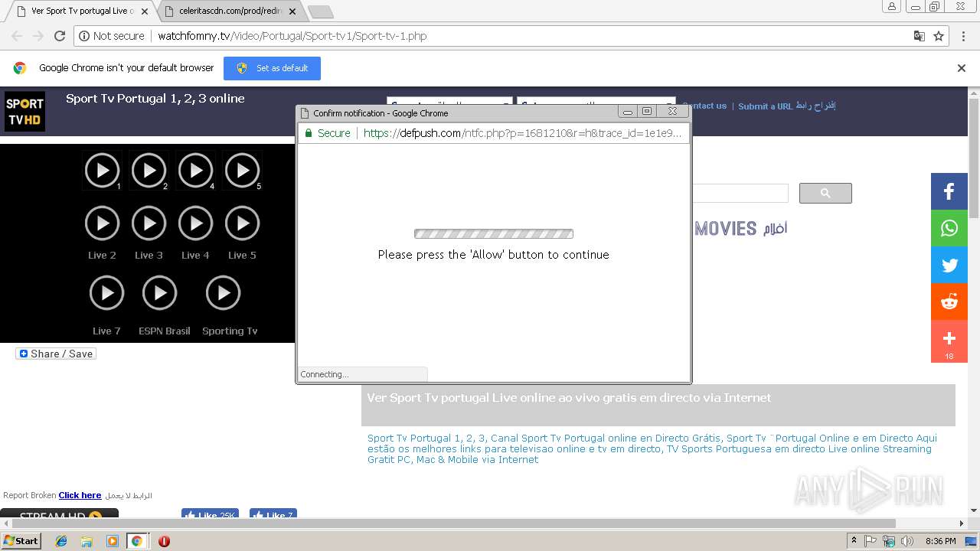980x551 pixels.
Task: Launch Internet Explorer from taskbar
Action: coord(62,541)
